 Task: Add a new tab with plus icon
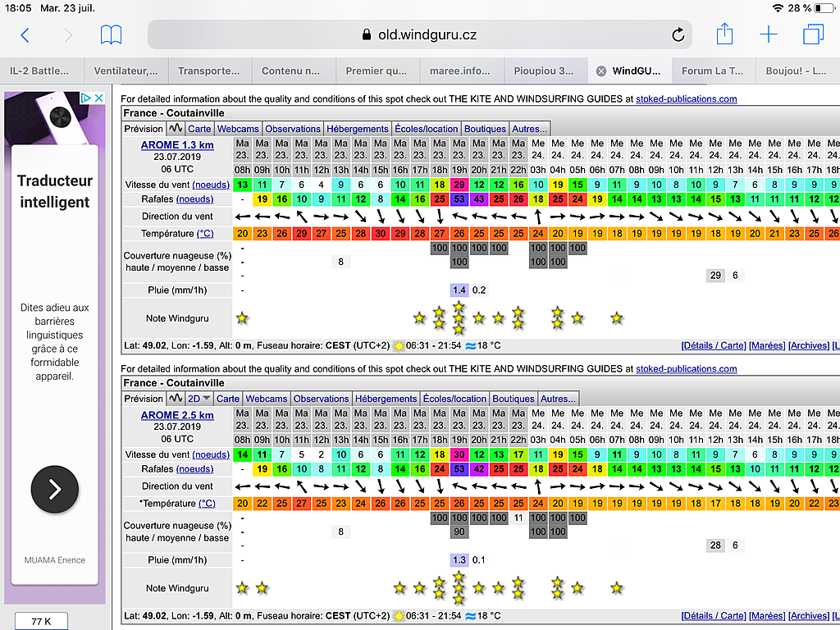pyautogui.click(x=768, y=34)
